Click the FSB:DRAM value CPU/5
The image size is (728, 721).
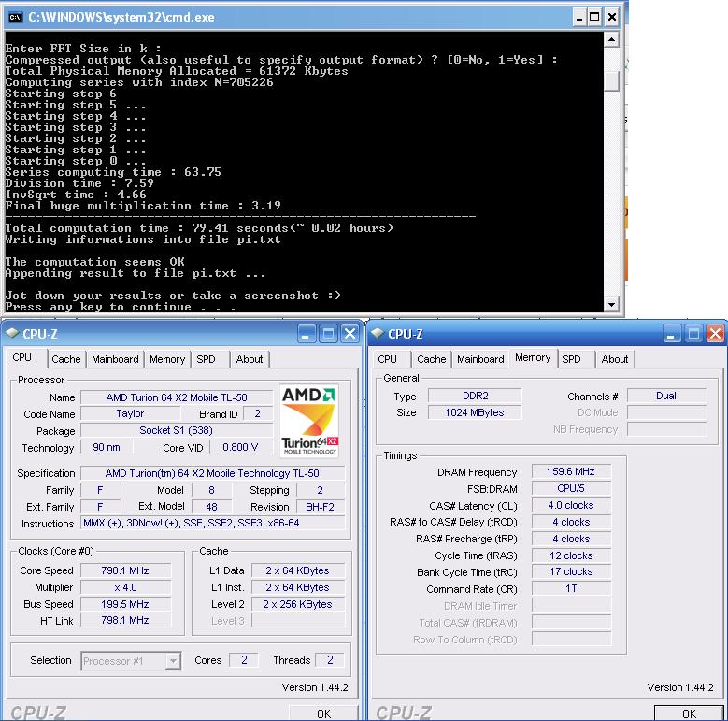pyautogui.click(x=571, y=488)
